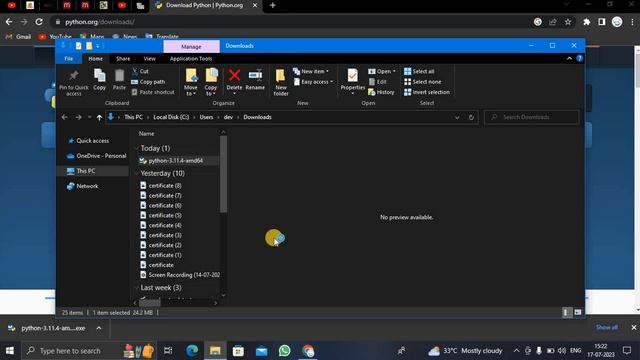Switch to large icons view in status bar

coord(578,313)
